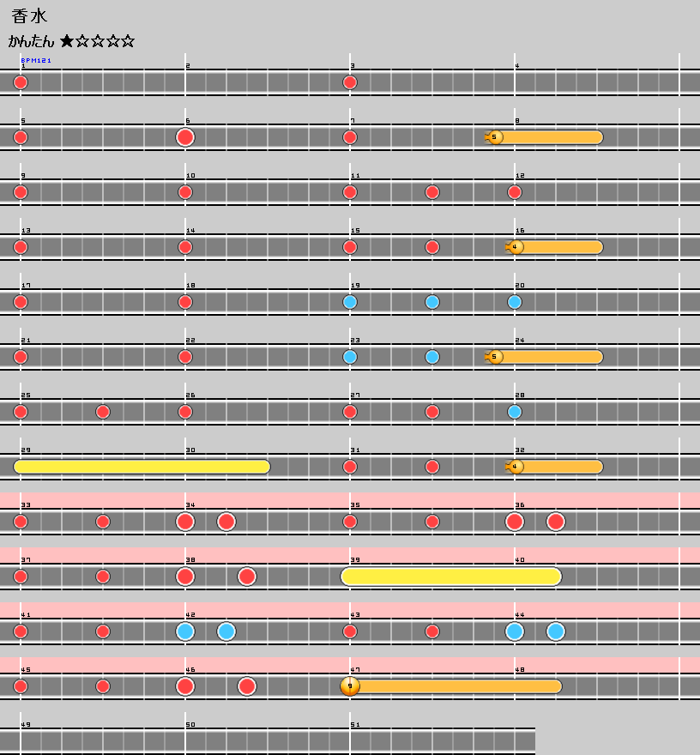Image resolution: width=700 pixels, height=755 pixels.
Task: Click the red don note at measure 1
Action: [x=21, y=82]
